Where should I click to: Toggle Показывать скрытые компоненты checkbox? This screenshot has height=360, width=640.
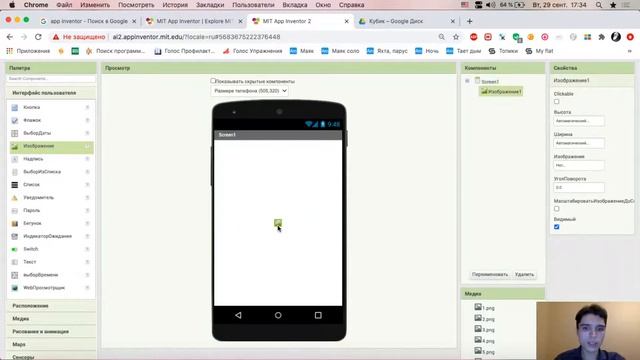(213, 81)
